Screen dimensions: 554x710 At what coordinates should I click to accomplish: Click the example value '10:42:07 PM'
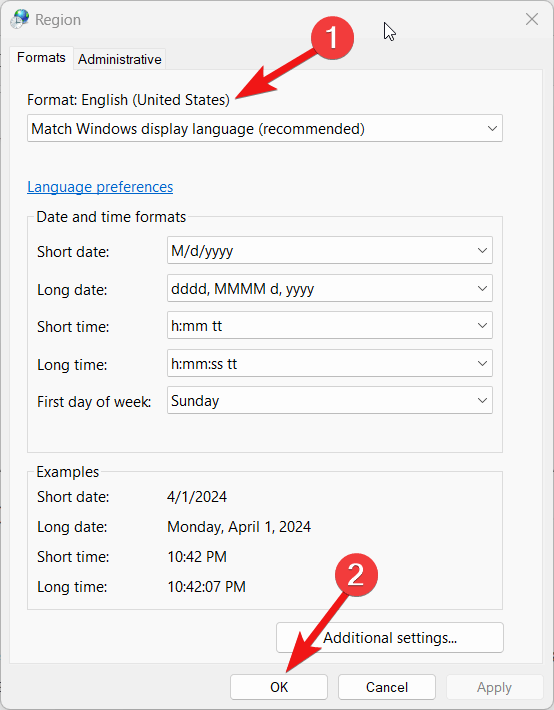(207, 586)
